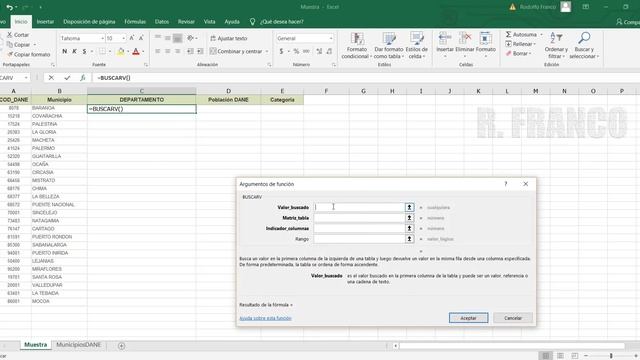Click the Cancelar button in dialog
This screenshot has height=360, width=640.
tap(513, 318)
